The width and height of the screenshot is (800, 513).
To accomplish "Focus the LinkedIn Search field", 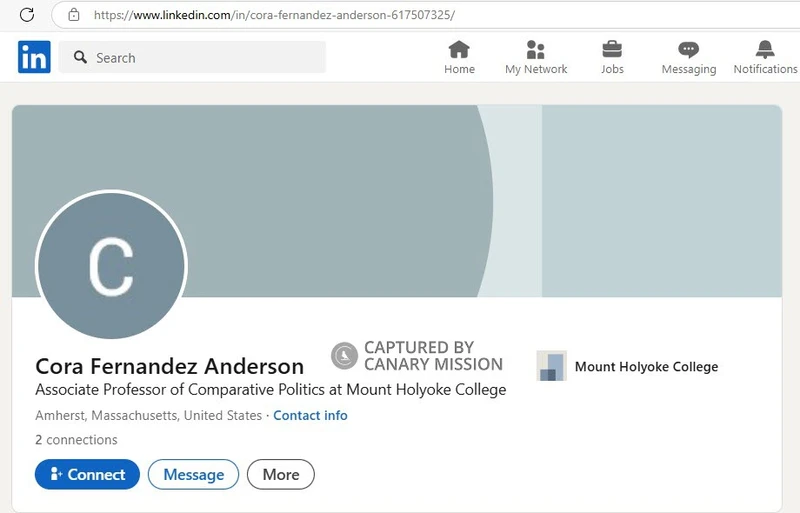I will pos(192,57).
